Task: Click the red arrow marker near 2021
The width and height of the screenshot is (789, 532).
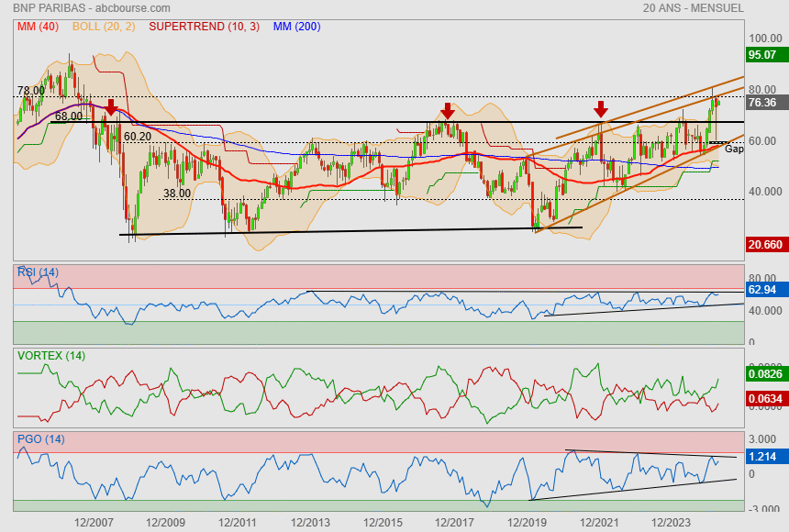Action: (601, 109)
